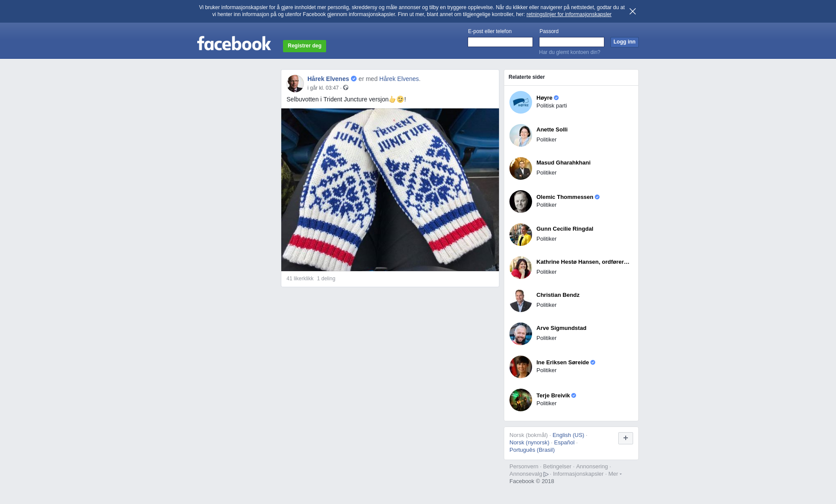Click the Høyre party logo avatar

(521, 102)
